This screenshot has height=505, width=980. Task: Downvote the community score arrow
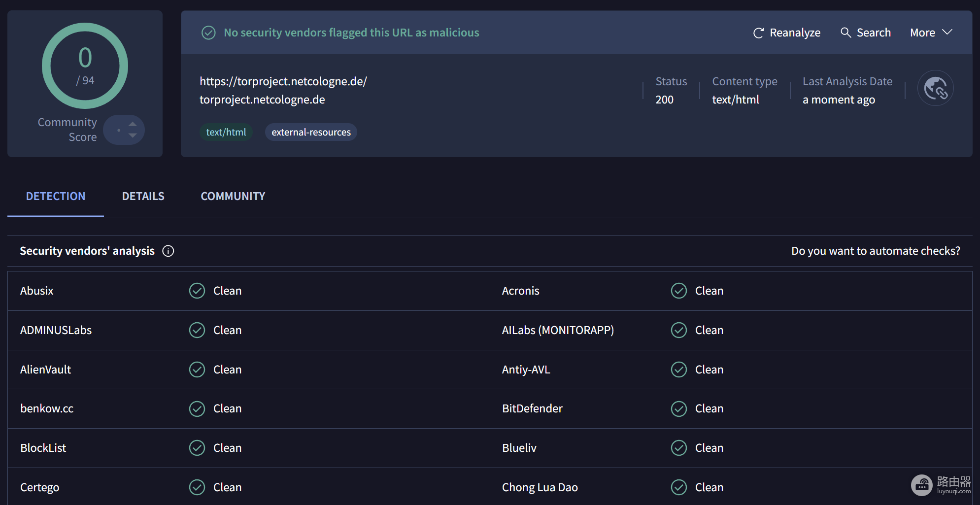(x=133, y=135)
